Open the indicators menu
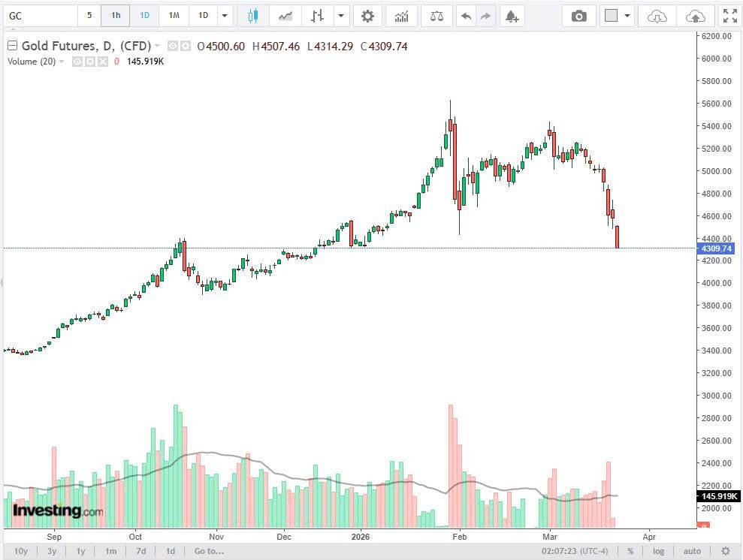The image size is (743, 560). (x=401, y=16)
